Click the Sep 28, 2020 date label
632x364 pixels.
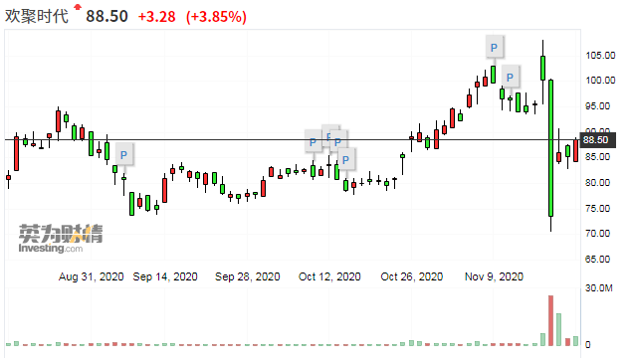pyautogui.click(x=248, y=276)
